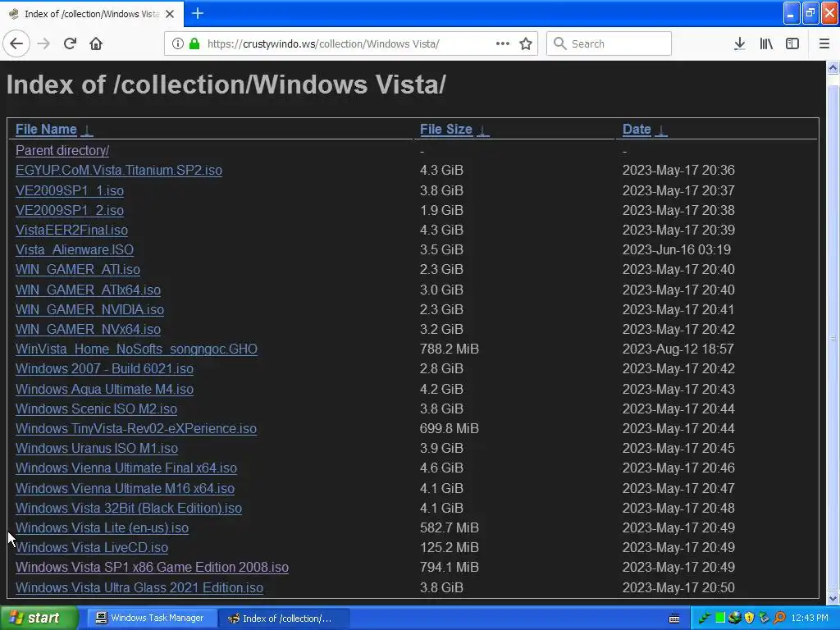Click descending arrow next to Date
Viewport: 840px width, 630px height.
[x=661, y=130]
